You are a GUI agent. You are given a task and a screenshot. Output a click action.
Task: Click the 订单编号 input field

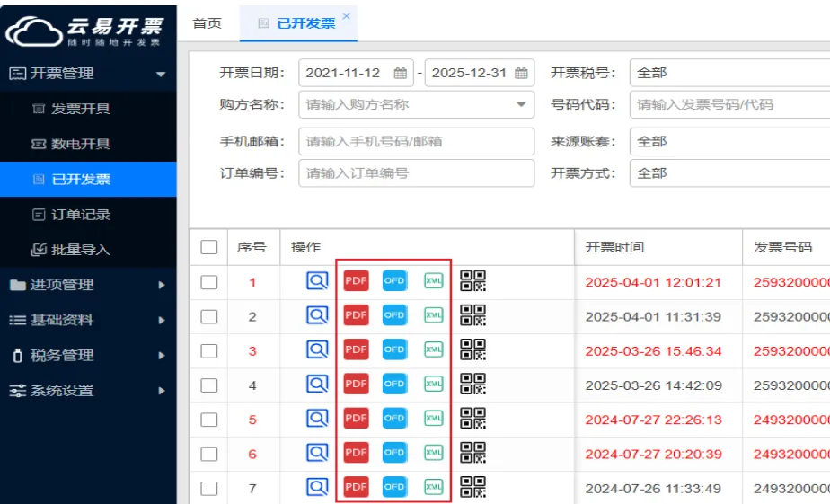pyautogui.click(x=416, y=173)
